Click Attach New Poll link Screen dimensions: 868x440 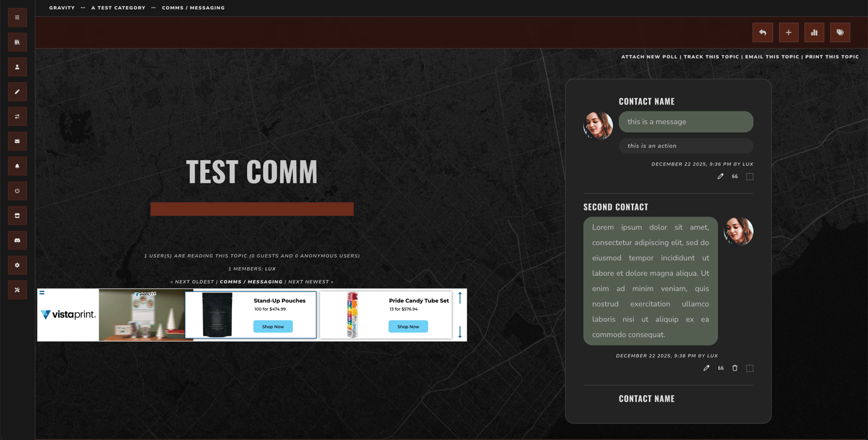(x=649, y=57)
